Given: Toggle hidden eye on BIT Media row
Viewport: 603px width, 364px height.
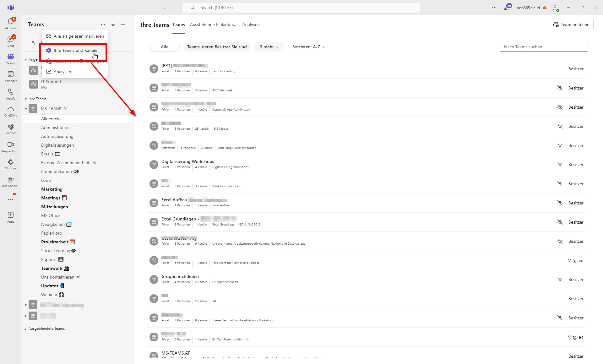Looking at the screenshot, I should pos(560,126).
